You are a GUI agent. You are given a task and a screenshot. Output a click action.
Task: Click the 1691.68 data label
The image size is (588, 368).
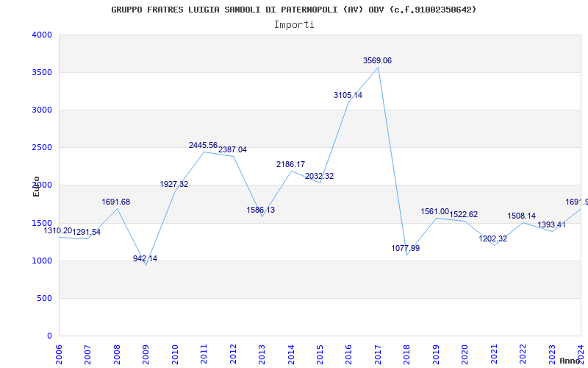(x=116, y=202)
